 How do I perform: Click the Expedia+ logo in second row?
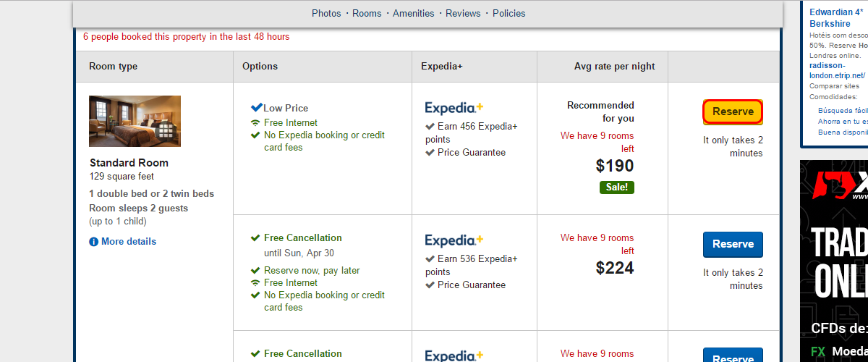click(454, 241)
